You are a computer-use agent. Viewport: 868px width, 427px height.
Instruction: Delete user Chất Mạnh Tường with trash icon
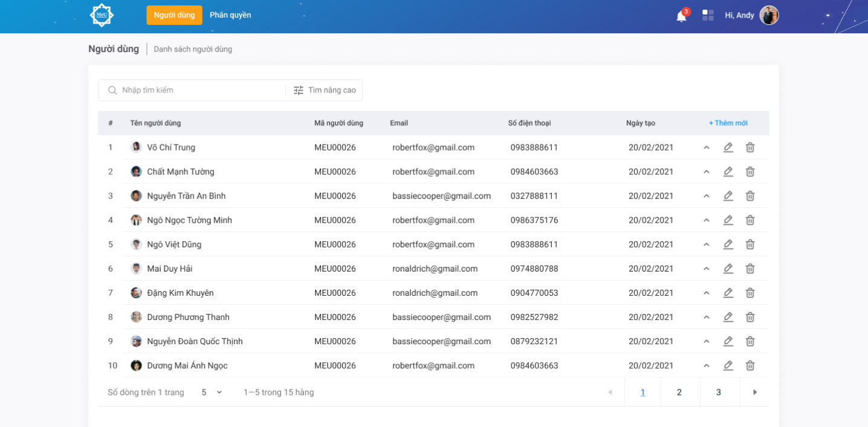point(750,172)
